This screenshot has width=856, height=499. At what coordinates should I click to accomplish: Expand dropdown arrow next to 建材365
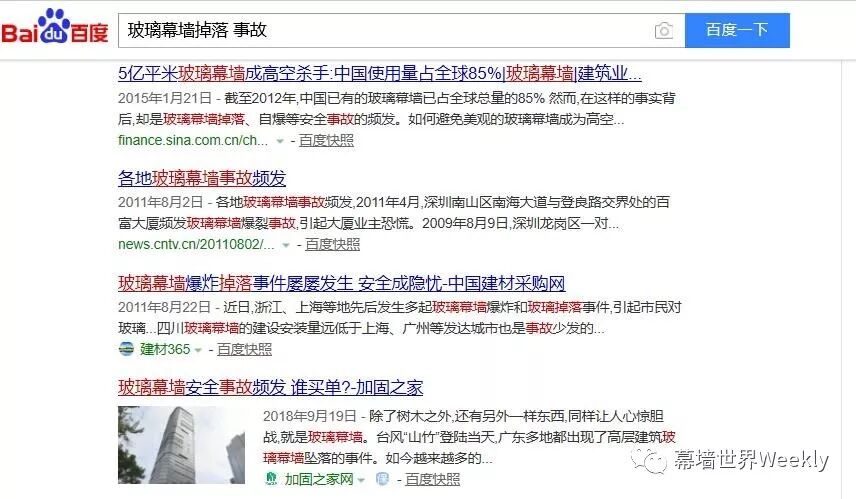pos(198,350)
